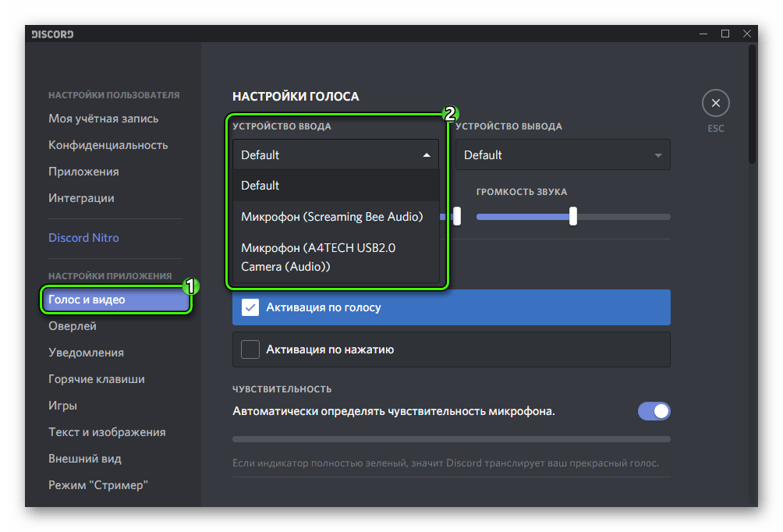The image size is (783, 532).
Task: Open Моя учётная запись settings
Action: click(104, 119)
